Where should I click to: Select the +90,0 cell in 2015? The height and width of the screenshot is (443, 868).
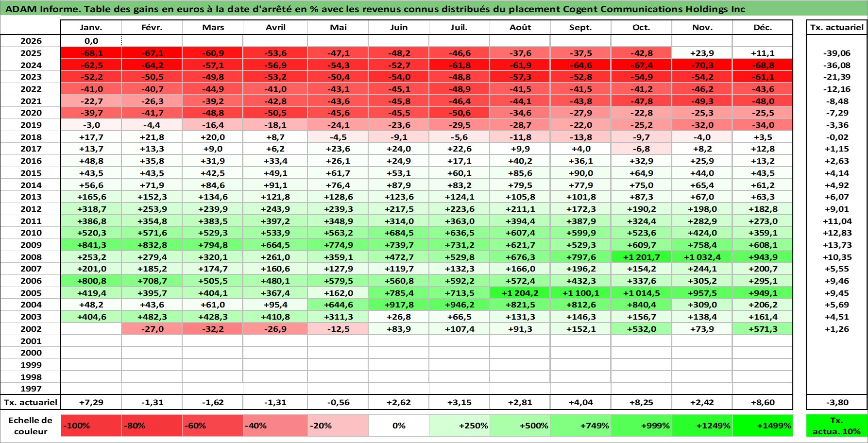click(581, 173)
